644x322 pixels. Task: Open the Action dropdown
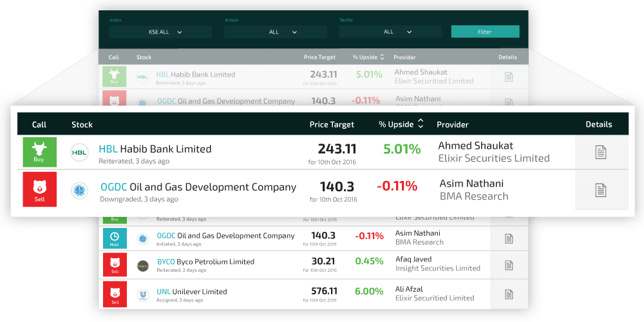[x=276, y=32]
